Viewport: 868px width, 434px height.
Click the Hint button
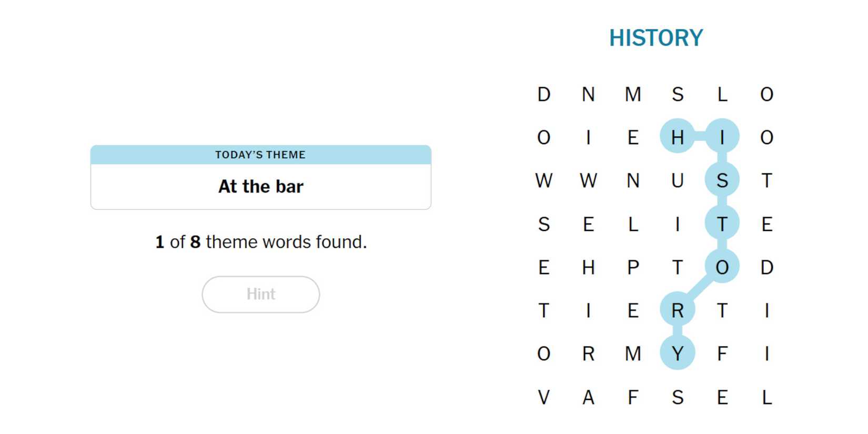pos(260,294)
